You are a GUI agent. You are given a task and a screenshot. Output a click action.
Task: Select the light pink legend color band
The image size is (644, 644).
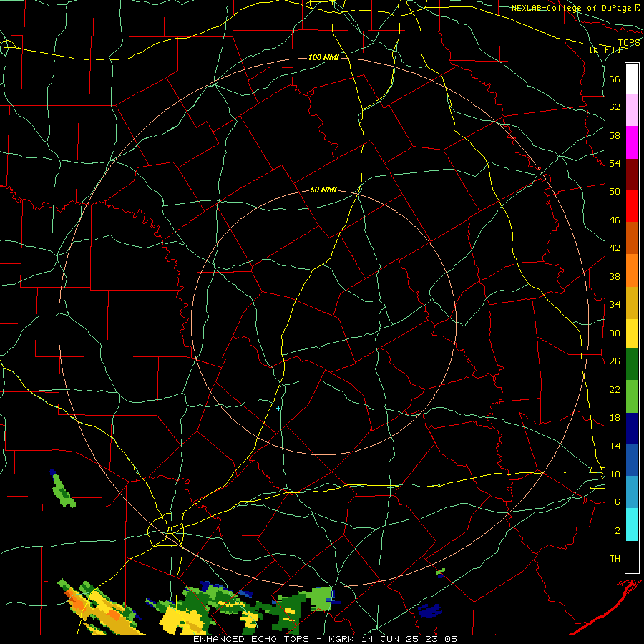point(632,110)
